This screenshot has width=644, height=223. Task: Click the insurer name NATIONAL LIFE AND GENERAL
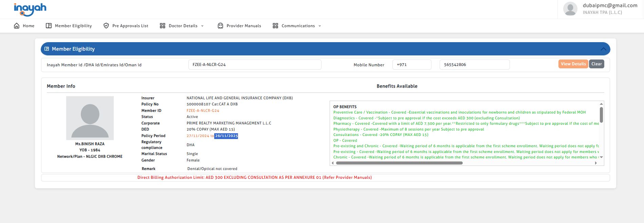point(240,98)
